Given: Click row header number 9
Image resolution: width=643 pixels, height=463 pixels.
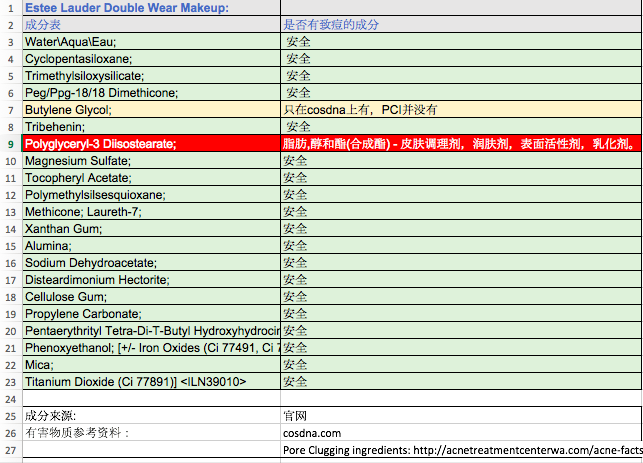Looking at the screenshot, I should 10,144.
